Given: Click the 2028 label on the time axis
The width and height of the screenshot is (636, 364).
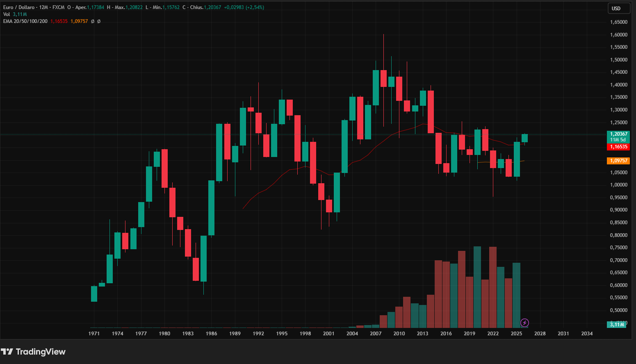Looking at the screenshot, I should tap(540, 334).
